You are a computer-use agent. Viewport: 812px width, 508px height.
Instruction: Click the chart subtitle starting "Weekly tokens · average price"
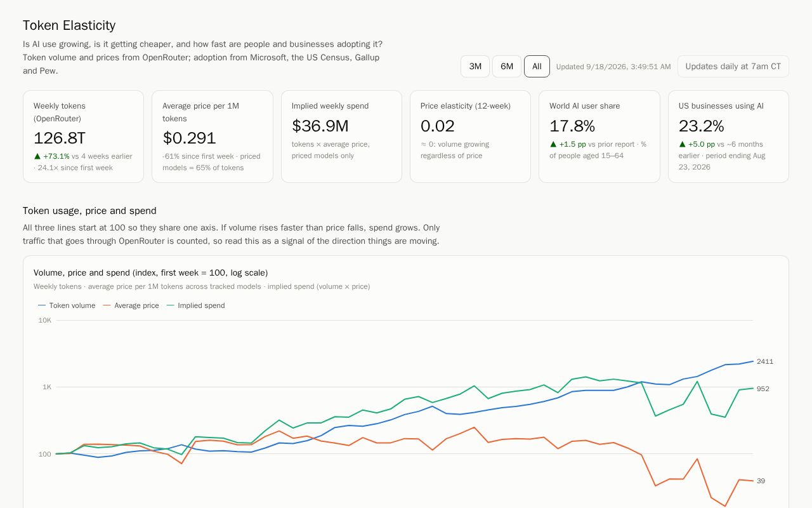point(202,286)
